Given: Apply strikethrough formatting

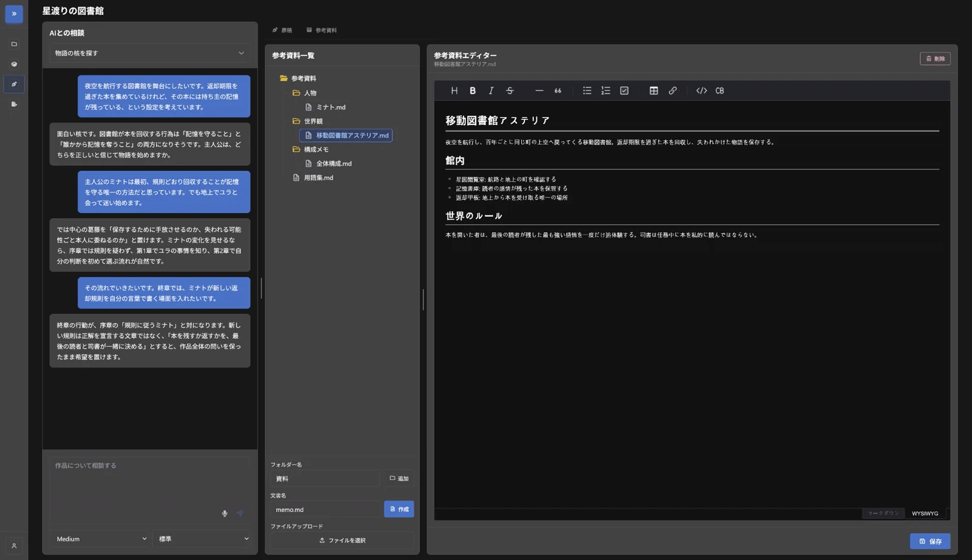Looking at the screenshot, I should (x=510, y=90).
